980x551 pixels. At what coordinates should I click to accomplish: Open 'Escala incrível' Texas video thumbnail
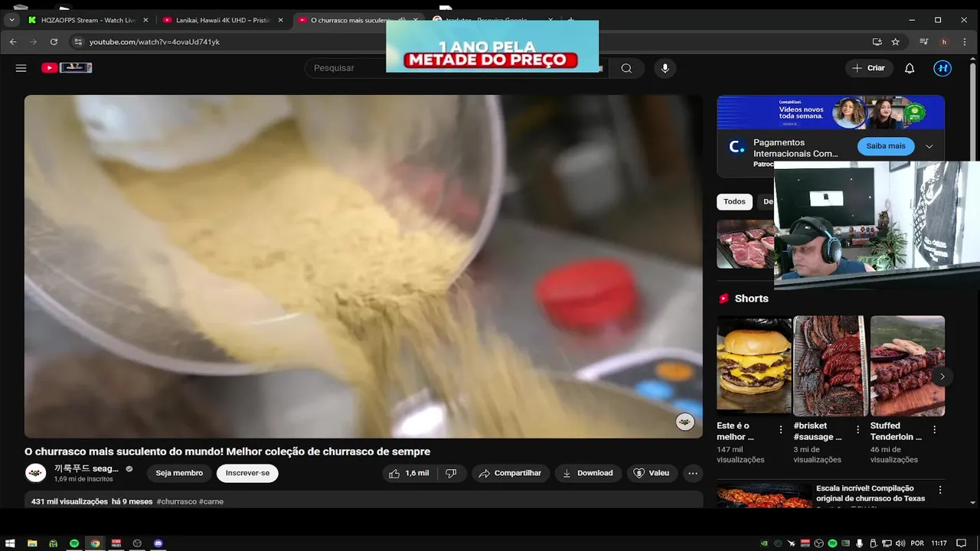click(764, 495)
